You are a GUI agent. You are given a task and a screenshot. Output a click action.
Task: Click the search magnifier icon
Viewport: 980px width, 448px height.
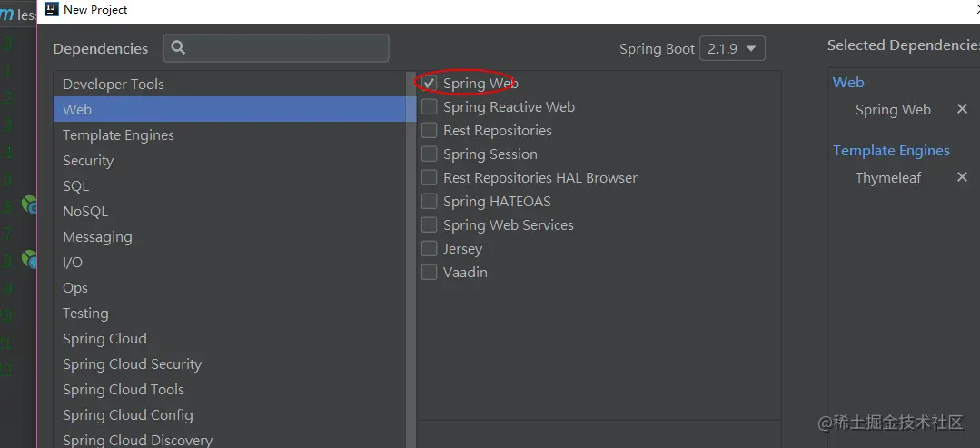177,47
